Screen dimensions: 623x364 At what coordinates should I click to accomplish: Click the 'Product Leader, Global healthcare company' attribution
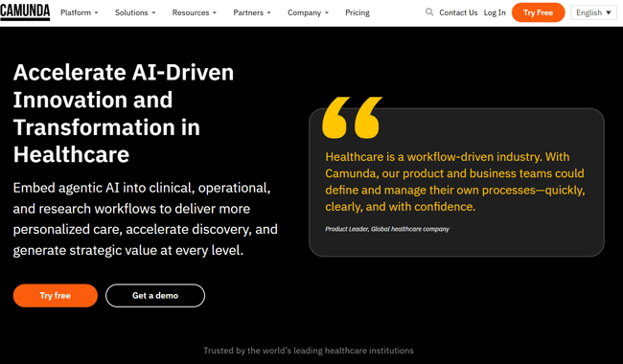[x=387, y=229]
